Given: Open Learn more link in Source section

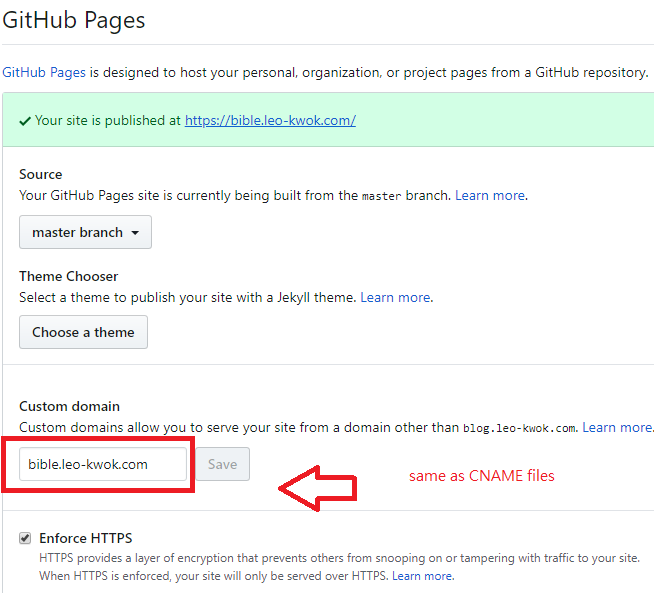Looking at the screenshot, I should click(490, 195).
